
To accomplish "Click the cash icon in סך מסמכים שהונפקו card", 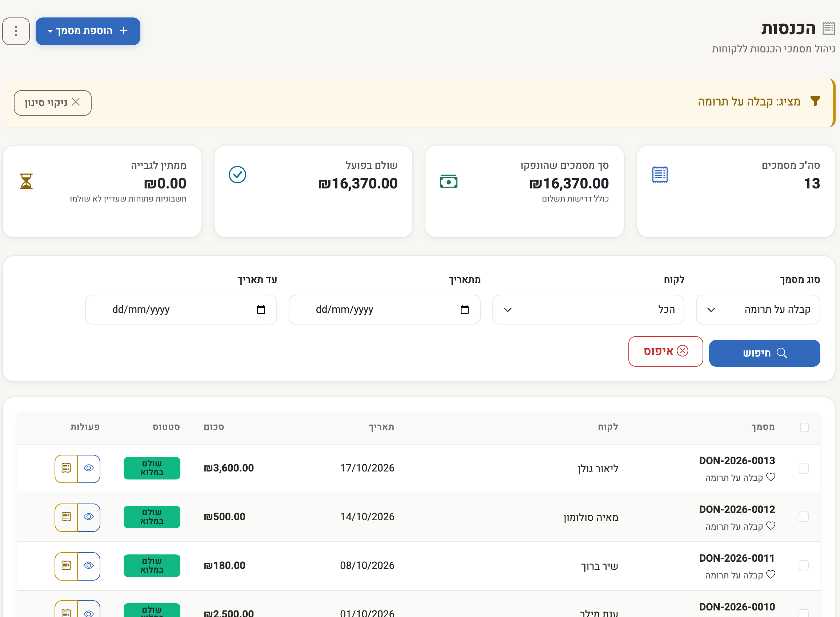I will 448,182.
